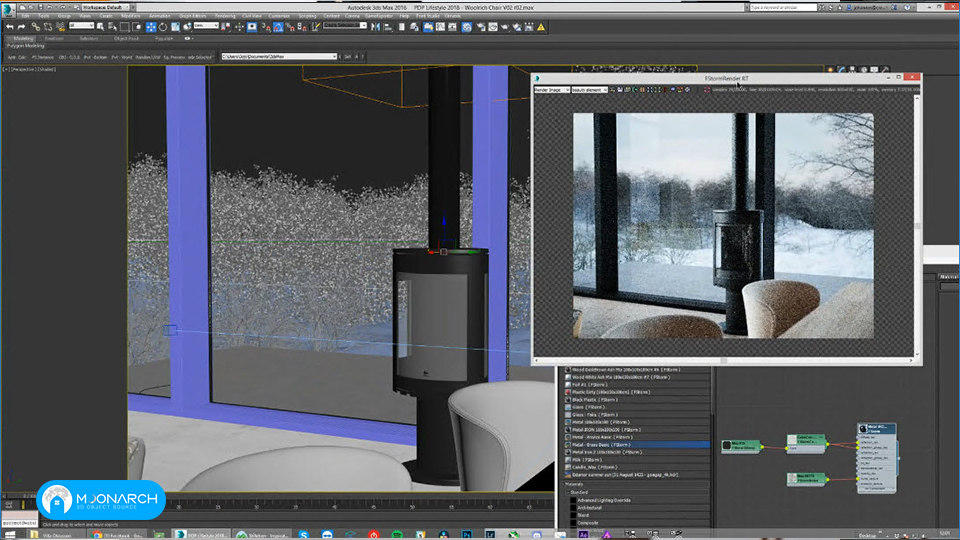Select the Plastic Dirty material entry
This screenshot has width=960, height=540.
637,392
